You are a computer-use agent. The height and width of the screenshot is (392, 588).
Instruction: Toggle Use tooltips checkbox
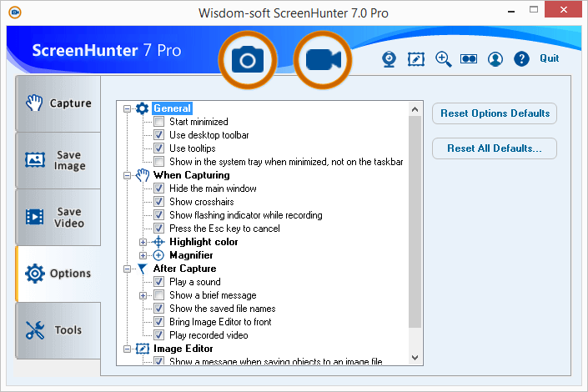(x=159, y=148)
